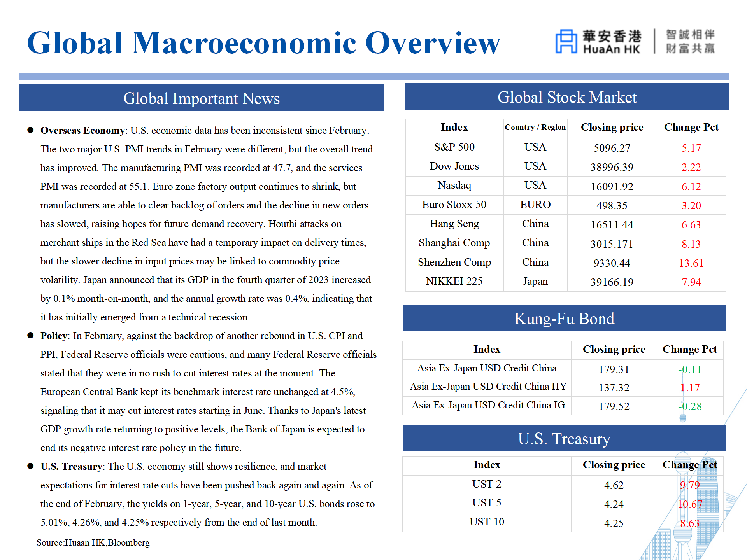Screen dimensions: 747x560
Task: Click the S&P 500 change value 5.17
Action: pyautogui.click(x=691, y=148)
